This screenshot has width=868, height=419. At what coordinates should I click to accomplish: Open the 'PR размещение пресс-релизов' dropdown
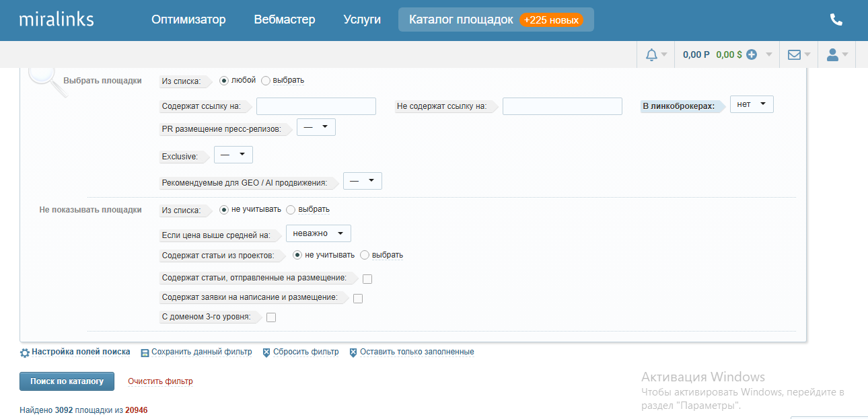[x=316, y=127]
